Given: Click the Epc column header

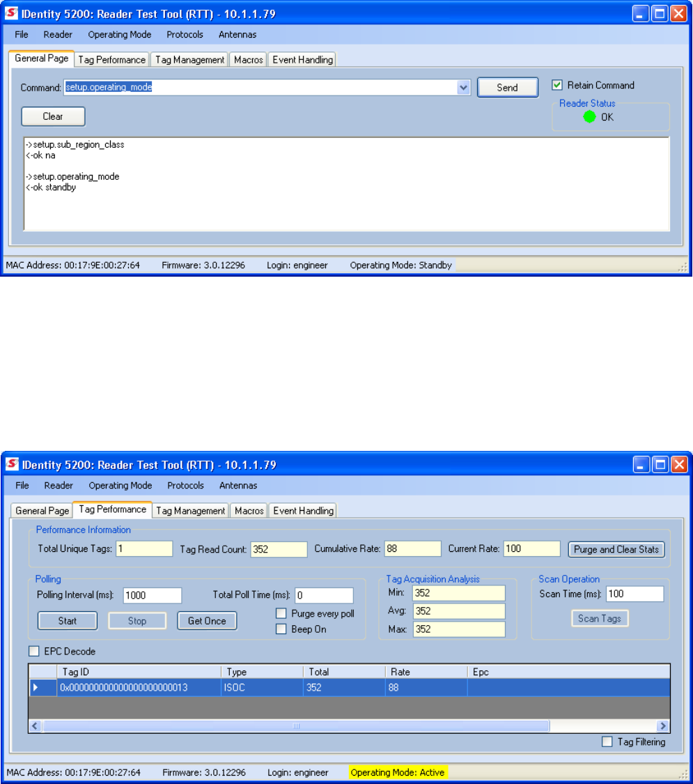Looking at the screenshot, I should pos(568,672).
